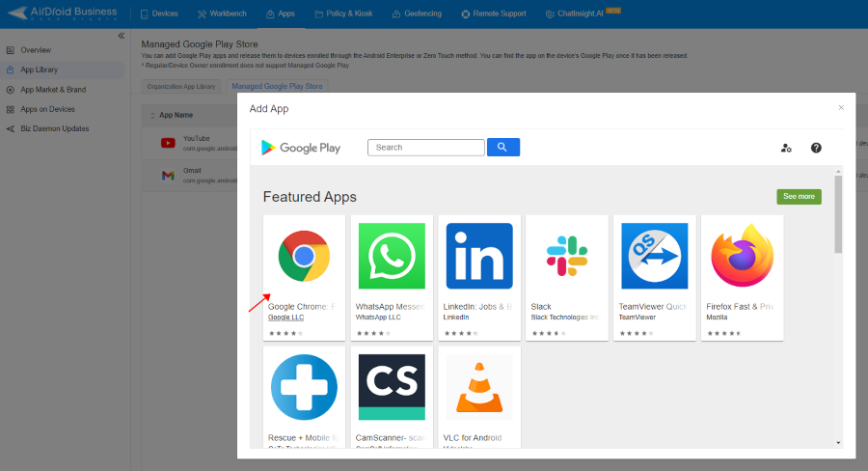Open Overview in the sidebar

pos(36,50)
